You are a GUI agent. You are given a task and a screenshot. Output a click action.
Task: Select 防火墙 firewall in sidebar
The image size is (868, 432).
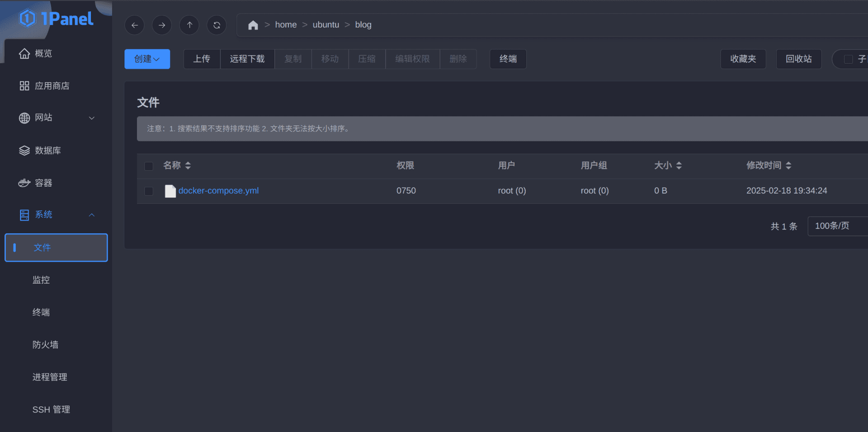[45, 345]
